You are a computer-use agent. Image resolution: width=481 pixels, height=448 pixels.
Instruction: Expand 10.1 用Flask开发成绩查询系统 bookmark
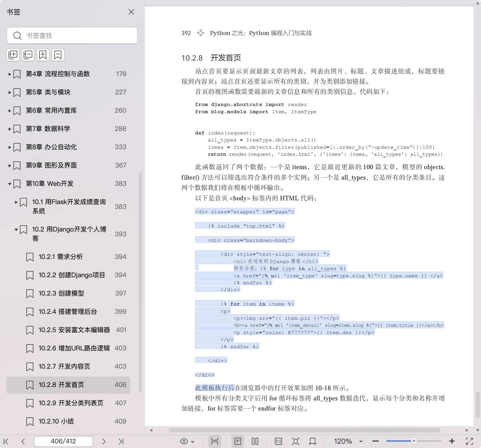(x=16, y=202)
